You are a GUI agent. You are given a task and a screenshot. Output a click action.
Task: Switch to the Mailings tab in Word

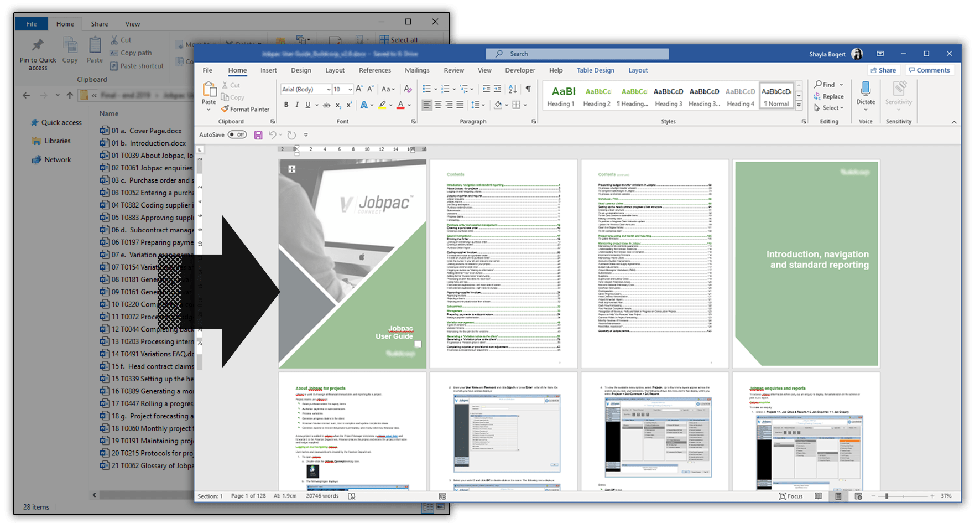[x=417, y=70]
